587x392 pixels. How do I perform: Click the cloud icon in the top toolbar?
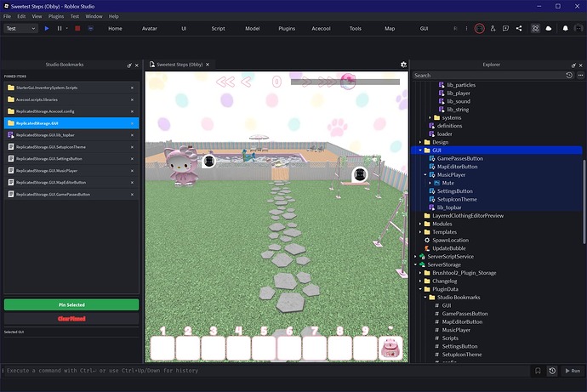[x=549, y=28]
